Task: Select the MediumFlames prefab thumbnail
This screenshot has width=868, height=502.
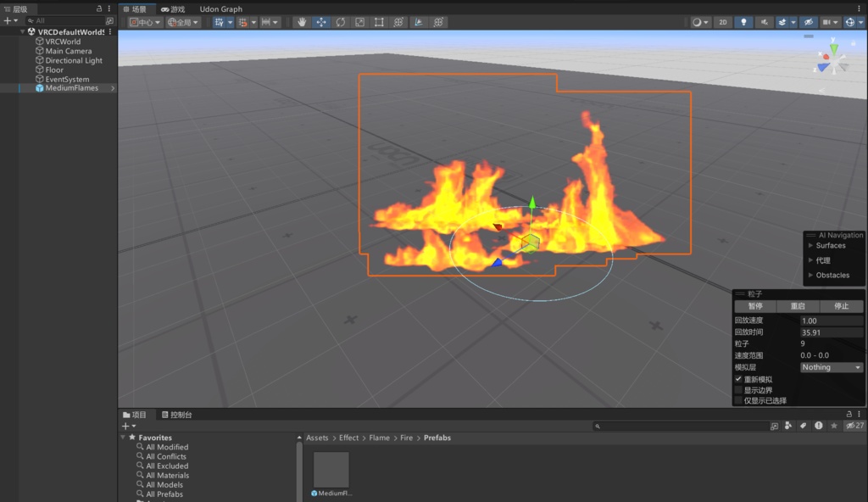Action: click(331, 469)
